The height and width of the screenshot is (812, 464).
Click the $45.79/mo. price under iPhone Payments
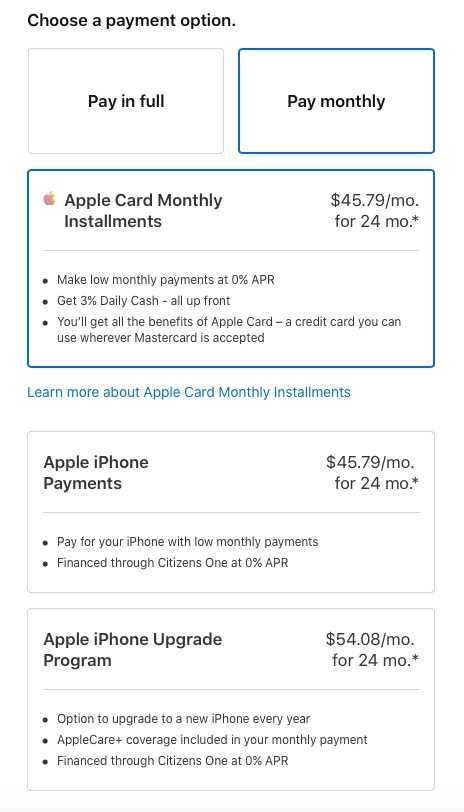point(370,462)
